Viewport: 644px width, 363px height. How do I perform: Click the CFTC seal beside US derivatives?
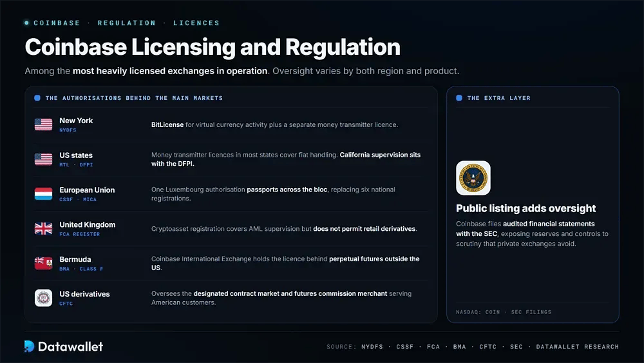(x=44, y=298)
